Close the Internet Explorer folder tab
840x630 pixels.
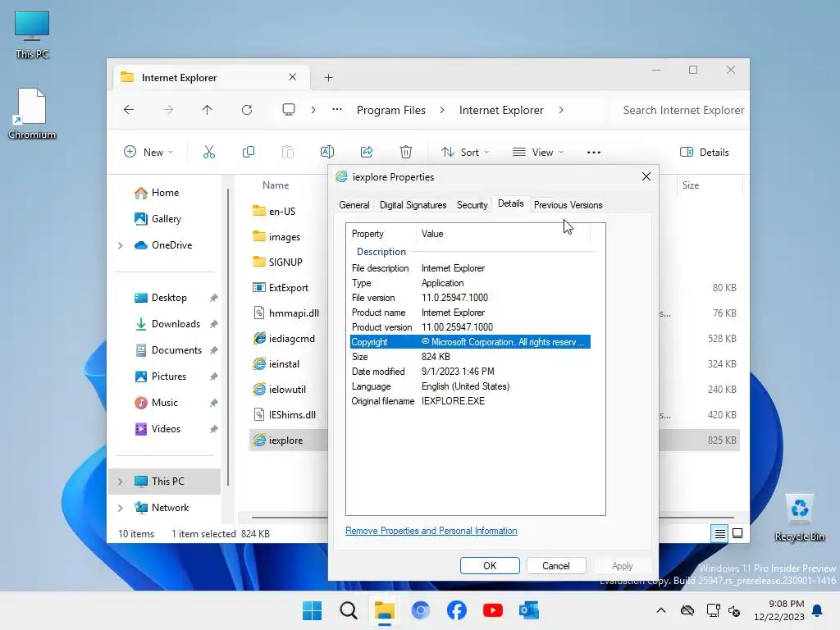[x=293, y=77]
